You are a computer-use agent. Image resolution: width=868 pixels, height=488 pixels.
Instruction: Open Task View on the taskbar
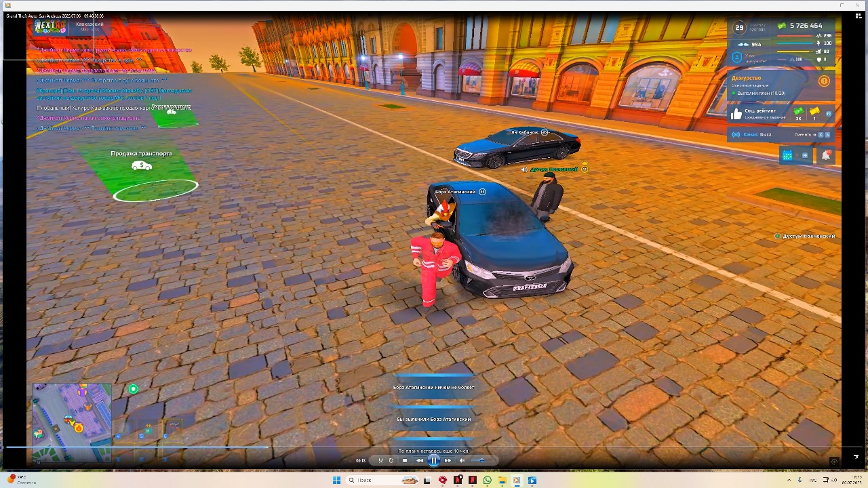pos(427,480)
